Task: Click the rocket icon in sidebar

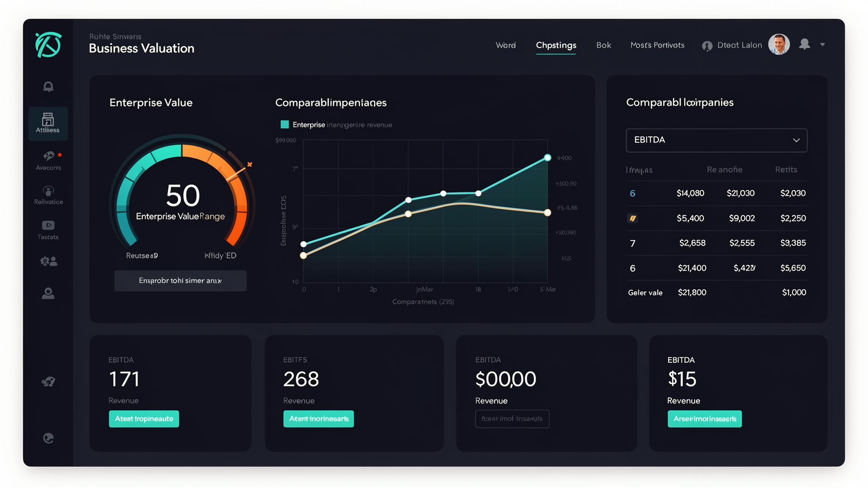Action: [48, 382]
